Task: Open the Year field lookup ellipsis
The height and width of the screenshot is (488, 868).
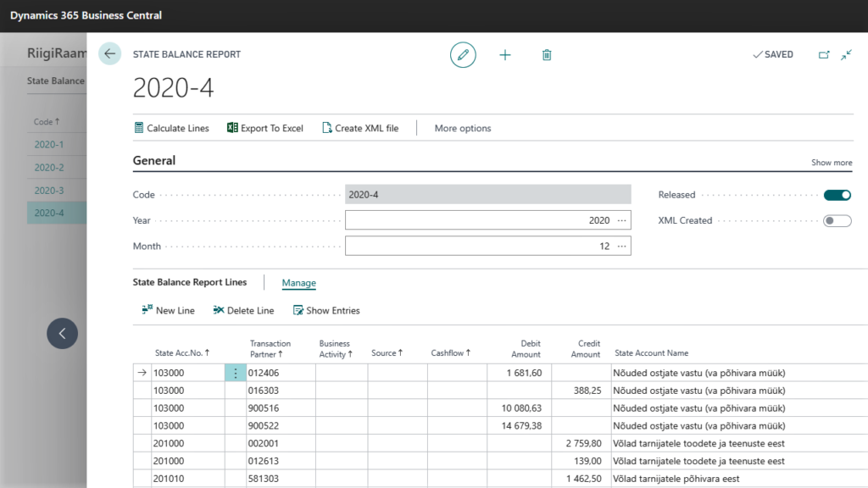Action: point(622,220)
